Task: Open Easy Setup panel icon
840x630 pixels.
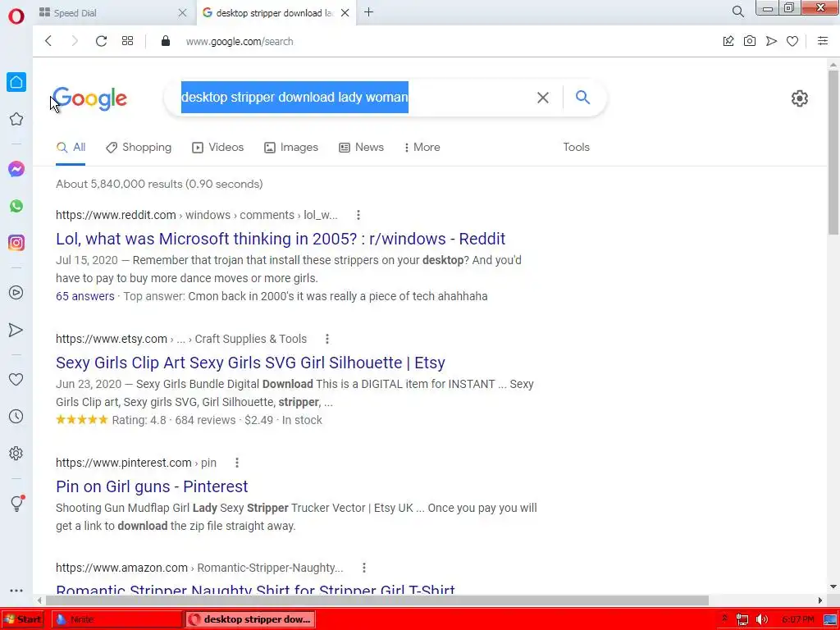Action: click(x=823, y=41)
